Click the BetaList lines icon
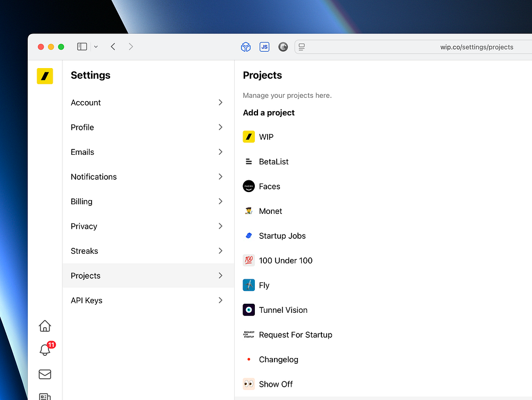 click(248, 162)
